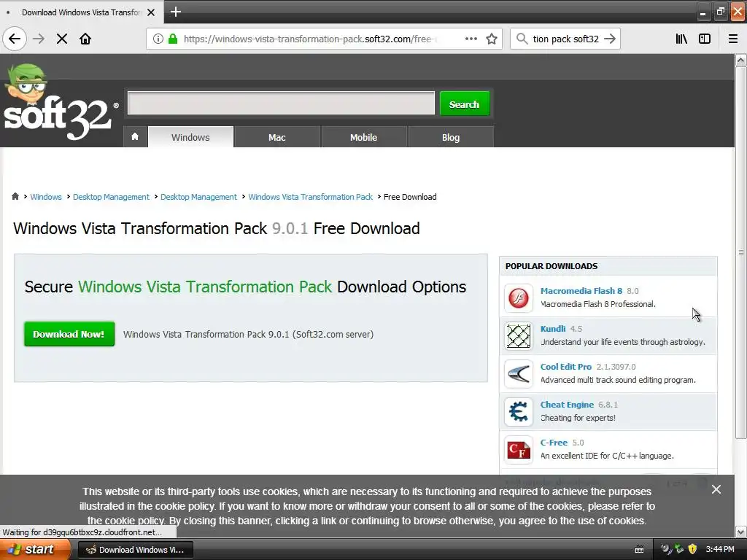
Task: Click the Soft32 logo
Action: 60,102
